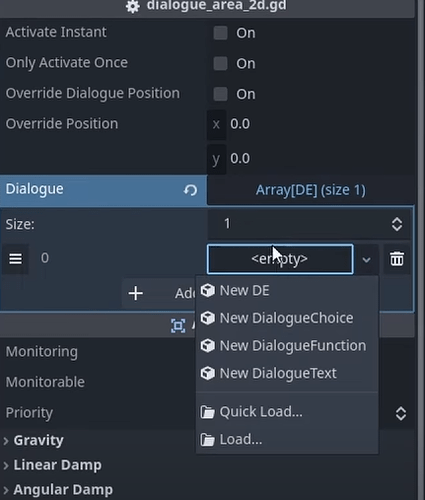Delete array element 0 with trash icon
Screen dimensions: 425x500
point(397,259)
